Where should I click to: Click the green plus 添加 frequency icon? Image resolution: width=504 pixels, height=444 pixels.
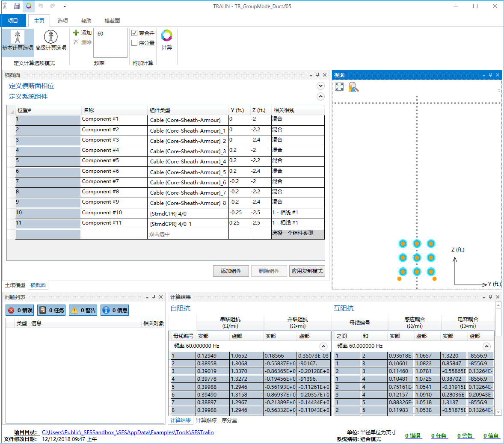(76, 33)
